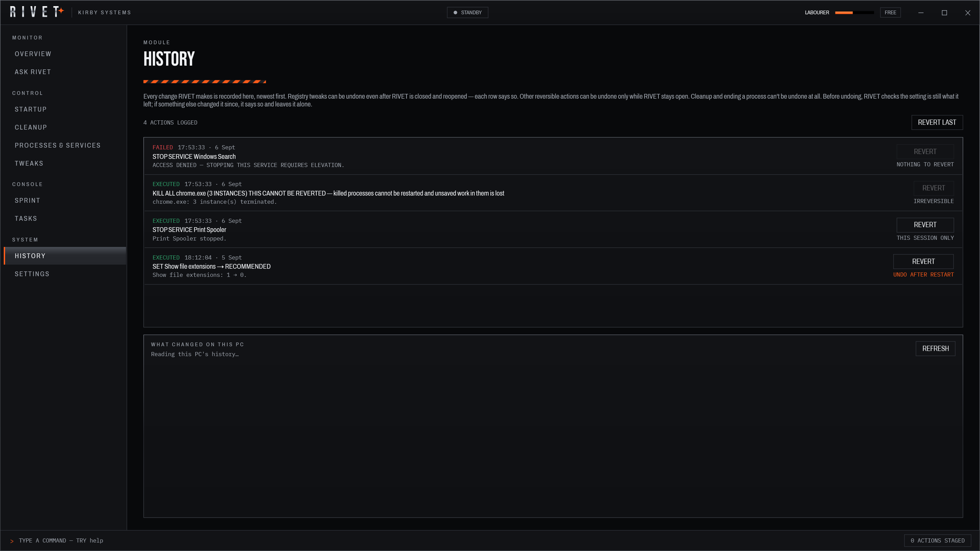The width and height of the screenshot is (980, 551).
Task: Click the 'This Session Only' label
Action: [925, 238]
